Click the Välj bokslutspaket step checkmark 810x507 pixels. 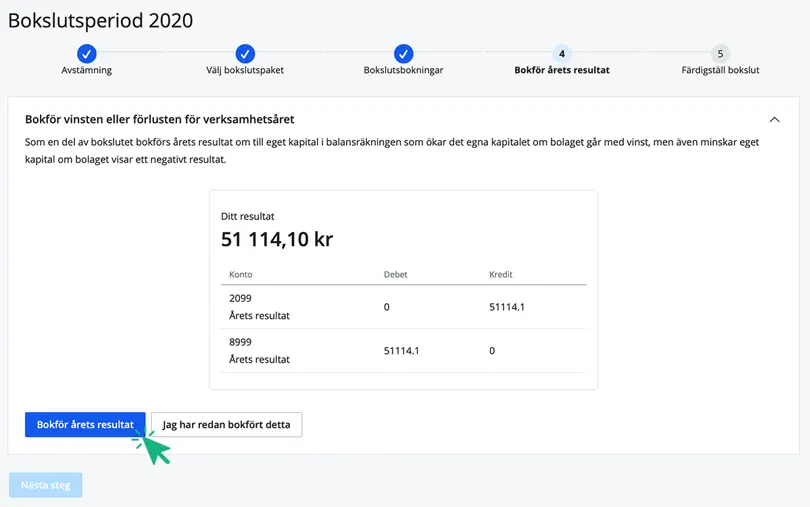pos(245,53)
